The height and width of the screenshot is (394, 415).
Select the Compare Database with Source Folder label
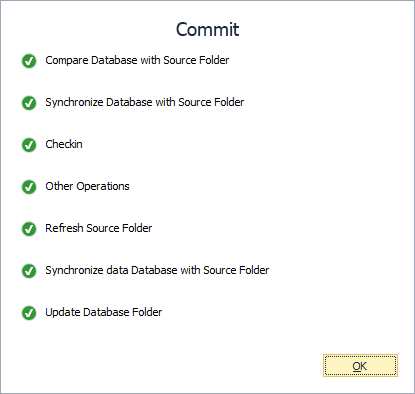pyautogui.click(x=137, y=60)
